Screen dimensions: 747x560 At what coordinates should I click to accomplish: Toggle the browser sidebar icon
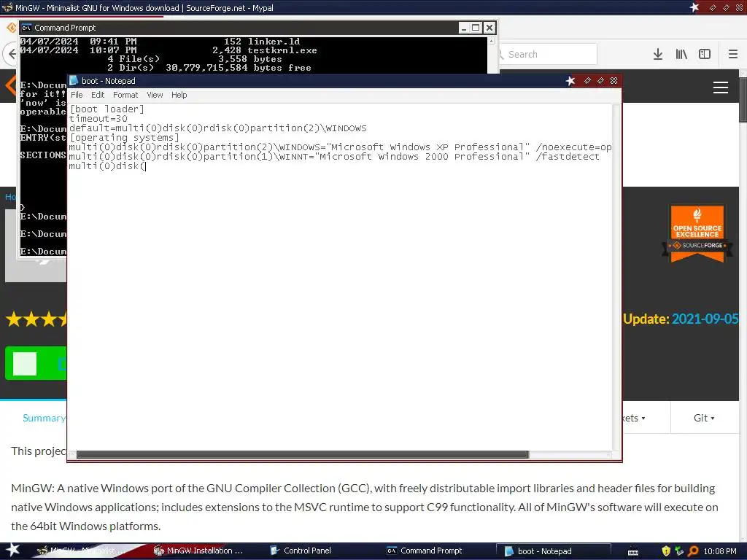pyautogui.click(x=705, y=54)
